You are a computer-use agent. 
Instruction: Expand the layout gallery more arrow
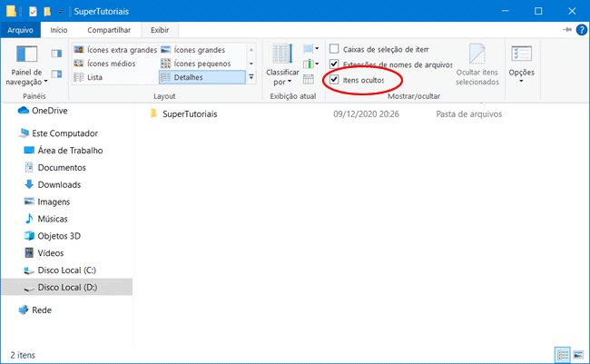click(x=251, y=78)
